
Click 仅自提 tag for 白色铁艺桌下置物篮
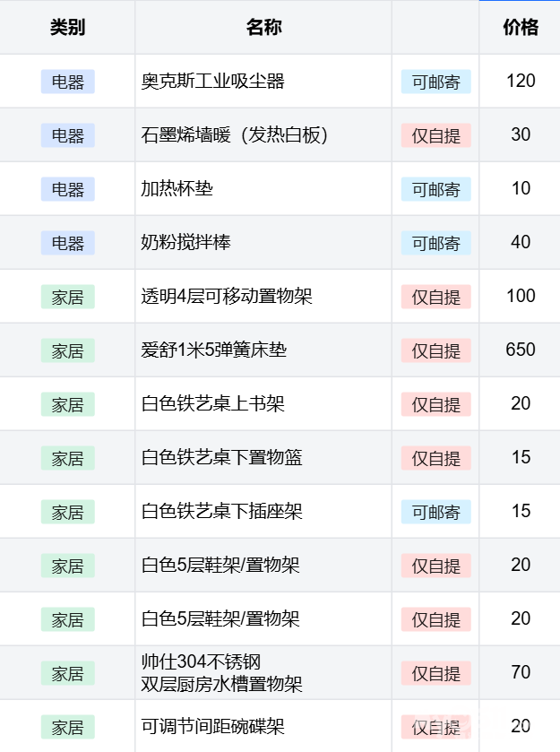(x=435, y=458)
